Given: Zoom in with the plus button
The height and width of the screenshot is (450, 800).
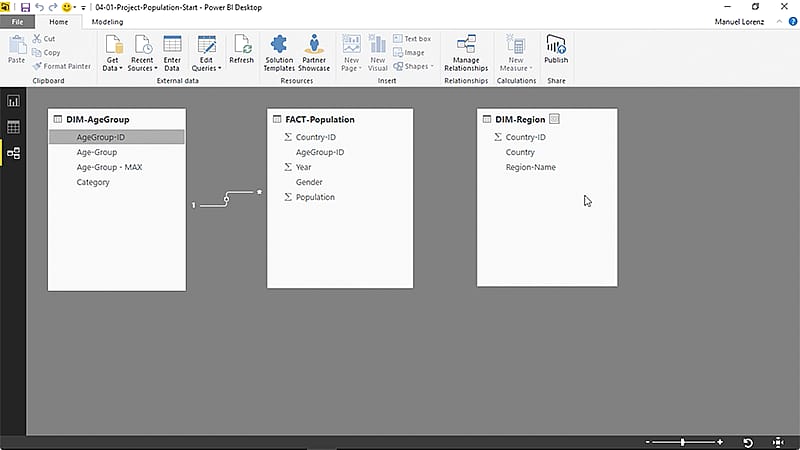Looking at the screenshot, I should pos(720,442).
